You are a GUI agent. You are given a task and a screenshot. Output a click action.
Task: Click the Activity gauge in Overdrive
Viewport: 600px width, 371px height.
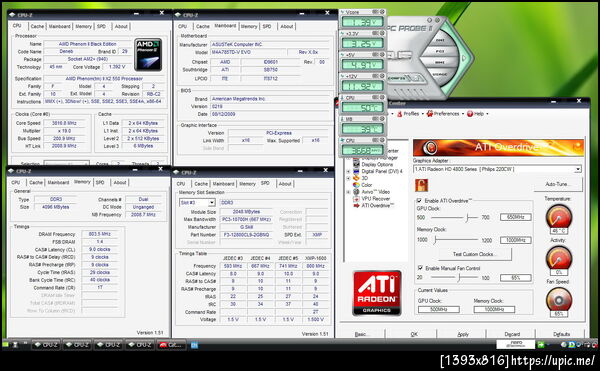click(559, 258)
